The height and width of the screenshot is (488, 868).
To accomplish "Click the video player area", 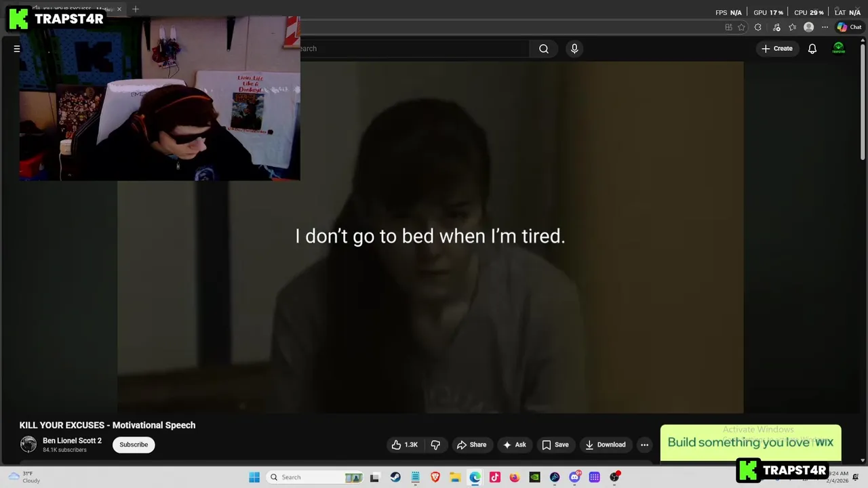I will pyautogui.click(x=431, y=237).
